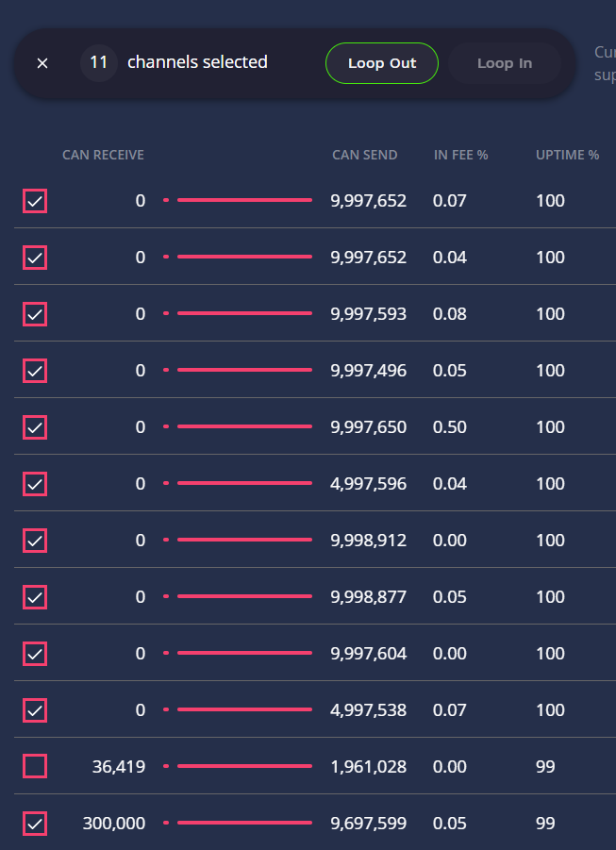Uncheck the channel sending 9,997,604
This screenshot has width=616, height=850.
[35, 653]
